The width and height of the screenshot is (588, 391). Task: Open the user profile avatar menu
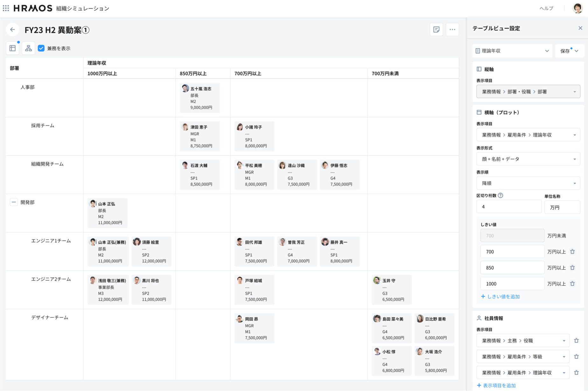577,8
